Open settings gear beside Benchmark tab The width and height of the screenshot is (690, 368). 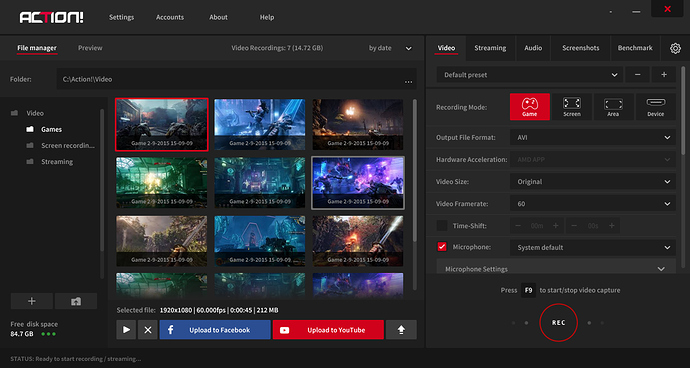tap(675, 48)
